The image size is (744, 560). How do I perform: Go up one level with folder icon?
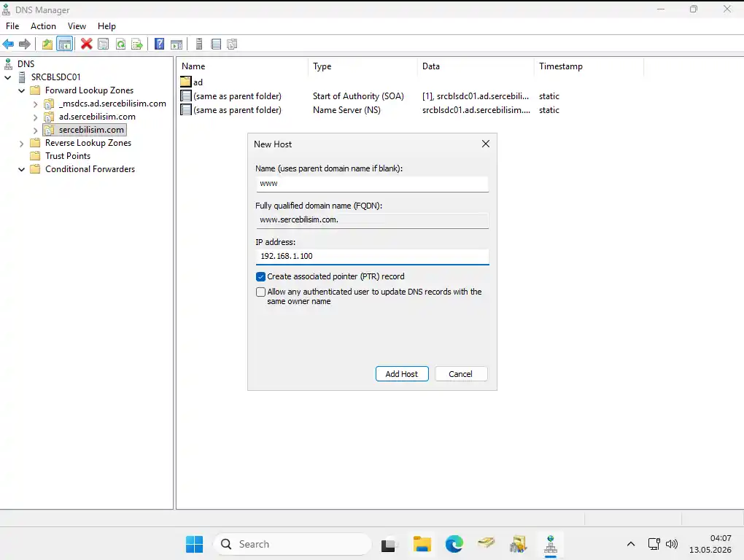pos(47,44)
